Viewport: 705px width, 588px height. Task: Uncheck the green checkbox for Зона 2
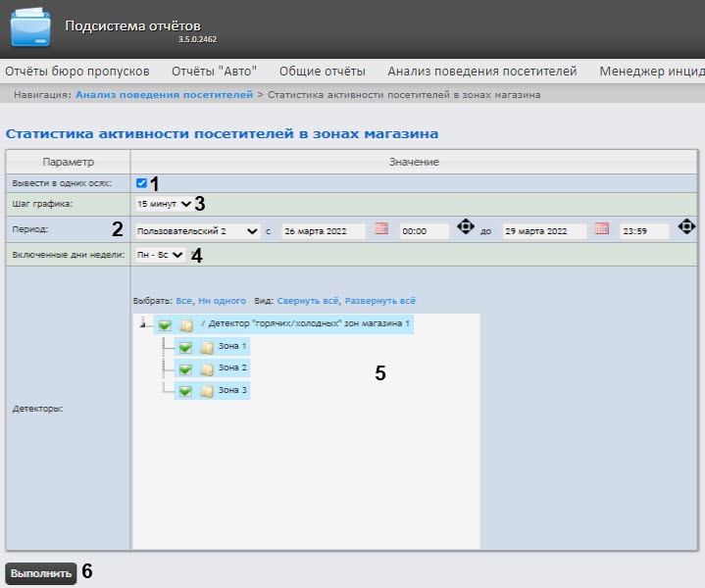pyautogui.click(x=185, y=368)
